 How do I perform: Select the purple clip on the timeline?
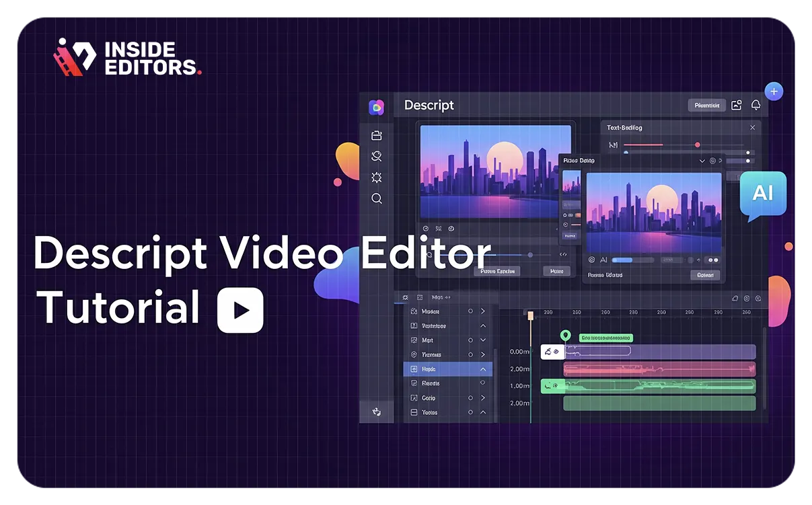coord(660,352)
